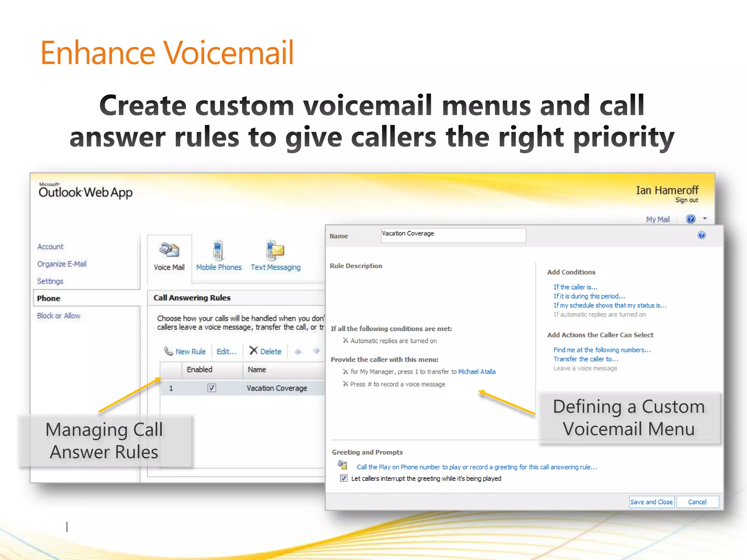Image resolution: width=747 pixels, height=560 pixels.
Task: Move rule down with the down arrow
Action: tap(316, 351)
